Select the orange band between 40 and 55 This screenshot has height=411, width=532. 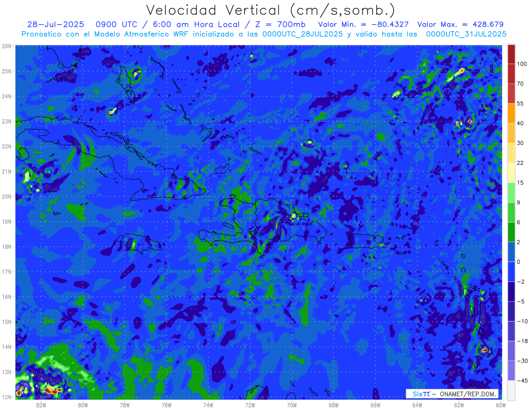511,113
